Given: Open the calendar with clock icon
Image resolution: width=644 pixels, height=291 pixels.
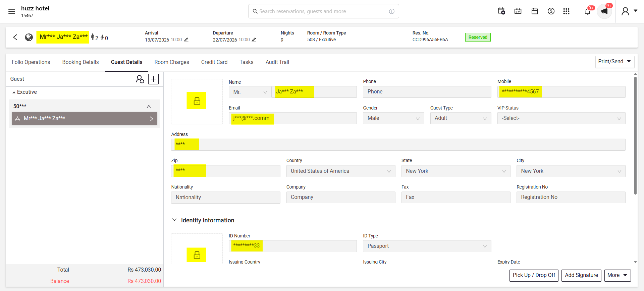Looking at the screenshot, I should point(501,11).
